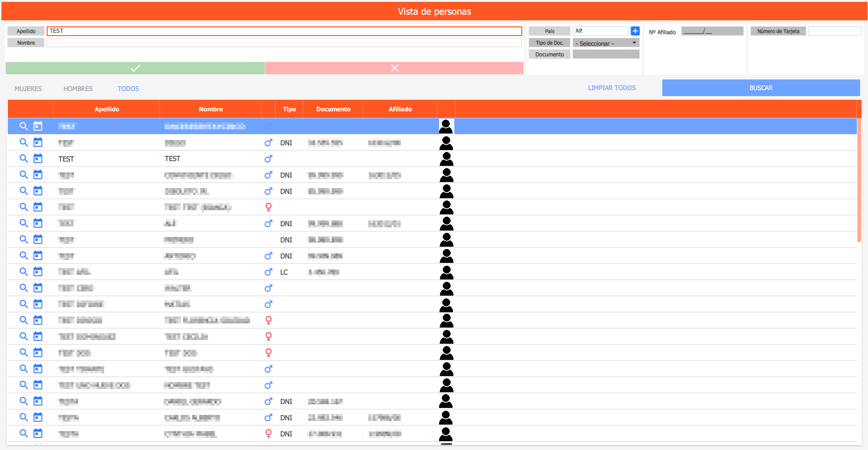The height and width of the screenshot is (450, 868).
Task: Click magnifier icon in the TEST TEST row
Action: 24,158
